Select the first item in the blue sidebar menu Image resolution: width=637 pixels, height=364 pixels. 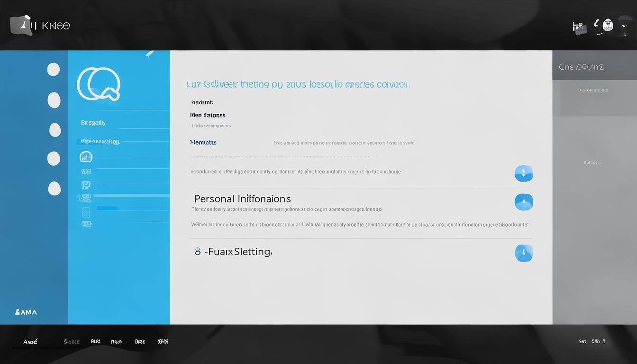[93, 123]
